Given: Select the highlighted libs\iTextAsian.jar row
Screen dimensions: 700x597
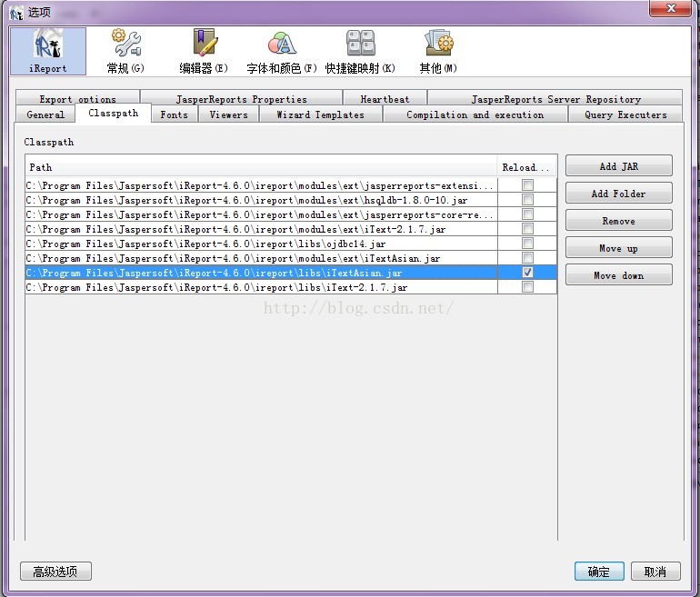Looking at the screenshot, I should (x=261, y=273).
